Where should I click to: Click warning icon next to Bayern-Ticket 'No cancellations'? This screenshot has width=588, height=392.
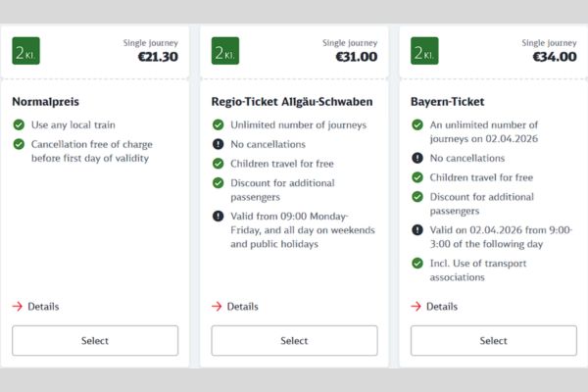pyautogui.click(x=416, y=158)
